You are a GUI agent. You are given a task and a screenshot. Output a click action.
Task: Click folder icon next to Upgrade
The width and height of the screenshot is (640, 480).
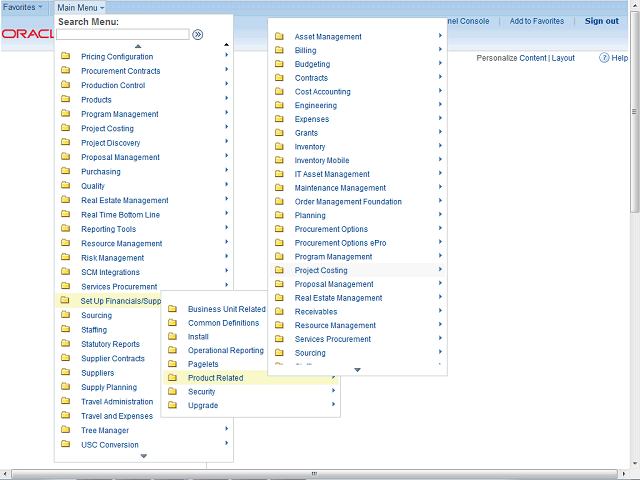click(173, 405)
